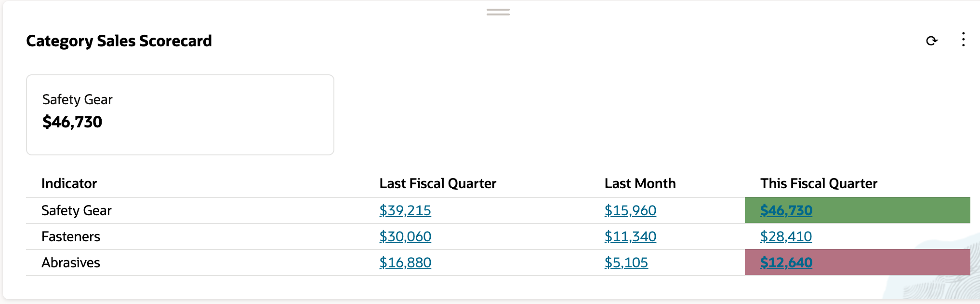This screenshot has height=304, width=980.
Task: Open Safety Gear $39,215 last quarter link
Action: pos(405,210)
